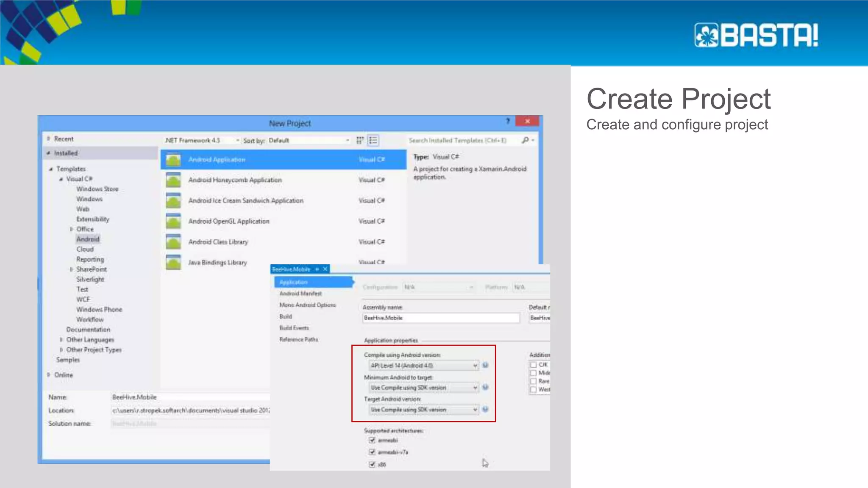Enable the Rare additional checkbox
Image resolution: width=868 pixels, height=488 pixels.
tap(534, 381)
